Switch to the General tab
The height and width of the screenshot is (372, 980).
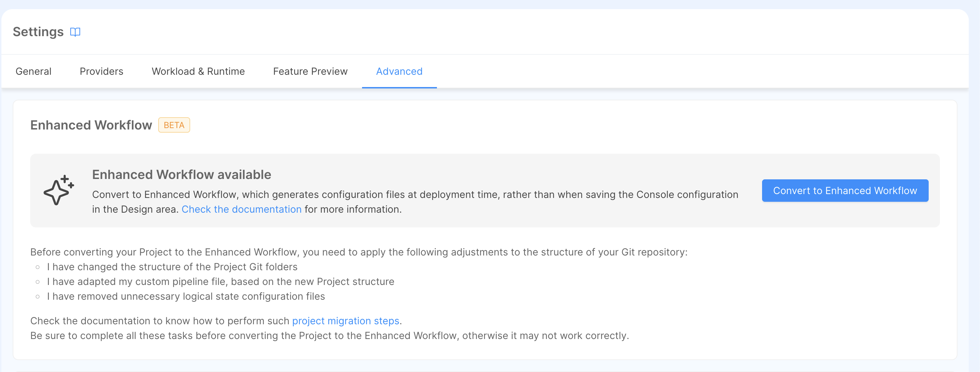33,72
